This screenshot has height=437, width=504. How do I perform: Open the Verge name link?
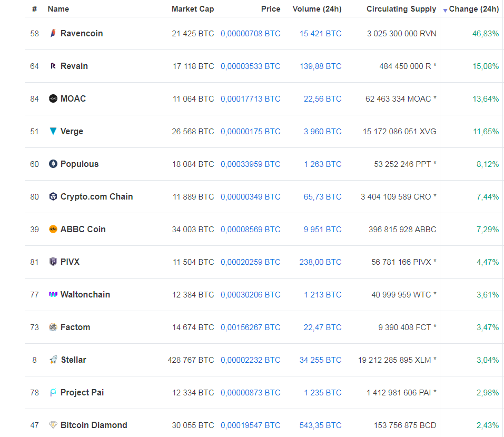(x=72, y=132)
